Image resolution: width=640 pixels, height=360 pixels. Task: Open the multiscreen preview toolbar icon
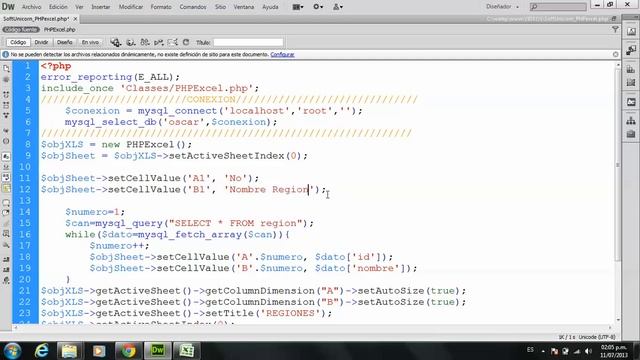click(116, 42)
